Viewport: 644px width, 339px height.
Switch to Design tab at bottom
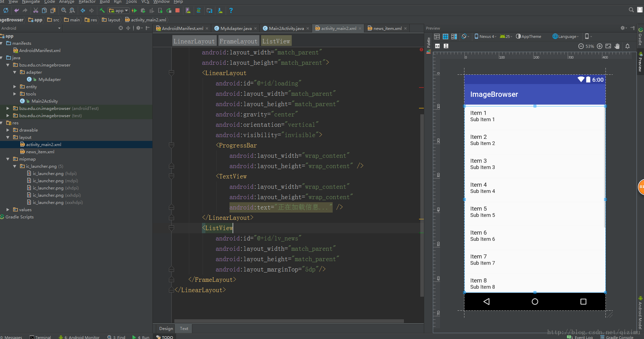pos(166,329)
